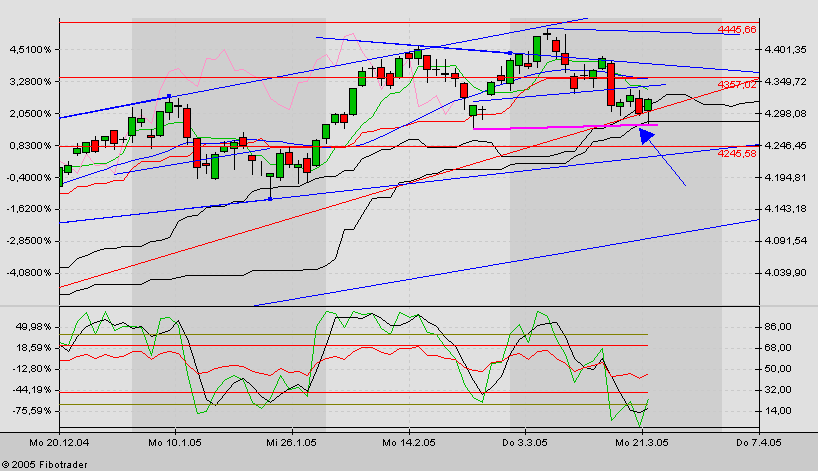Screen dimensions: 818x471
Task: Select the Do 3.3.05 date marker
Action: click(525, 440)
